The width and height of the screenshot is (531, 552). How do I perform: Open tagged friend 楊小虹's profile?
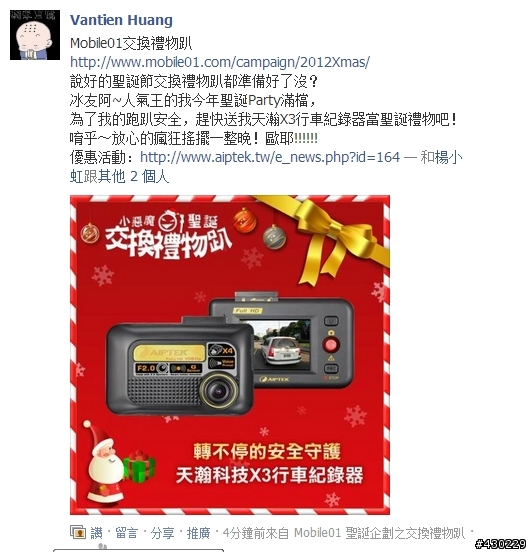pyautogui.click(x=442, y=157)
